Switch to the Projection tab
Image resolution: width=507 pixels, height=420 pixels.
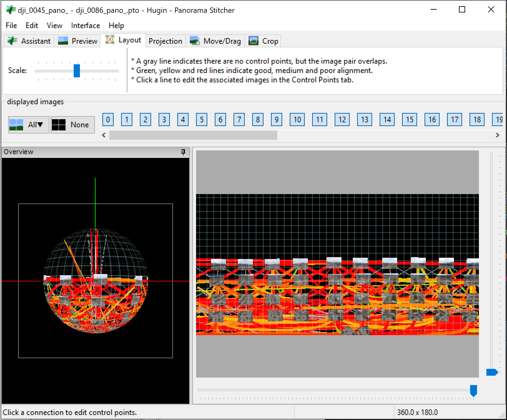coord(165,41)
